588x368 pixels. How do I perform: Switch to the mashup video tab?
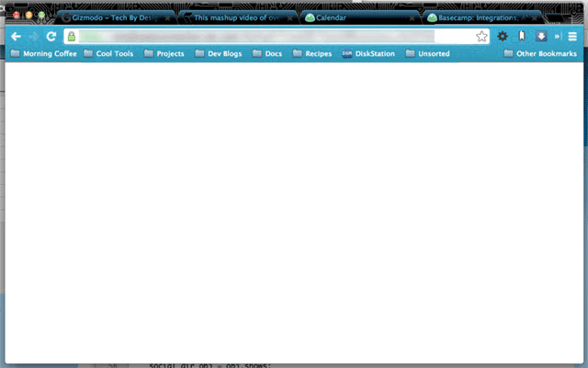(x=237, y=17)
